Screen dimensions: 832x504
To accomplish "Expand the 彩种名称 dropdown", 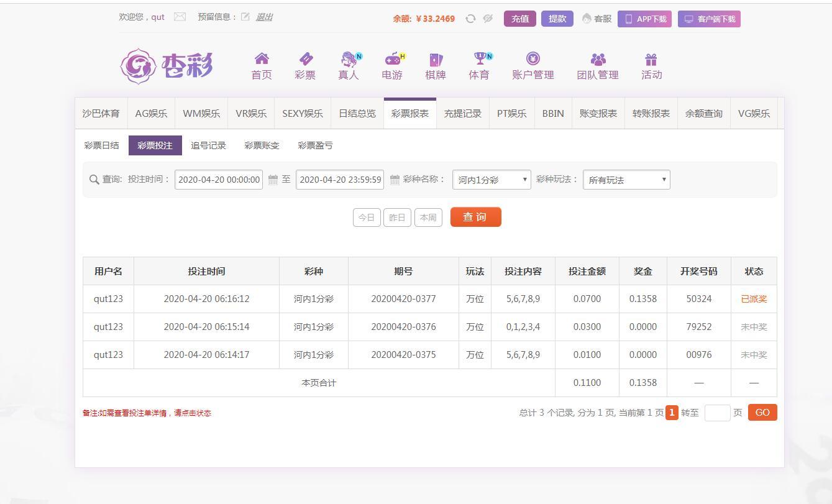I will click(x=491, y=180).
